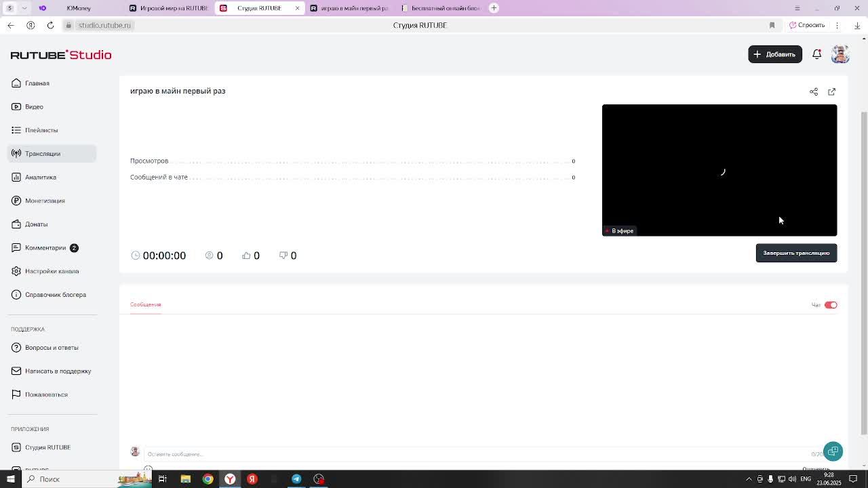
Task: Click the RUTUBE Studio logo
Action: (x=61, y=55)
